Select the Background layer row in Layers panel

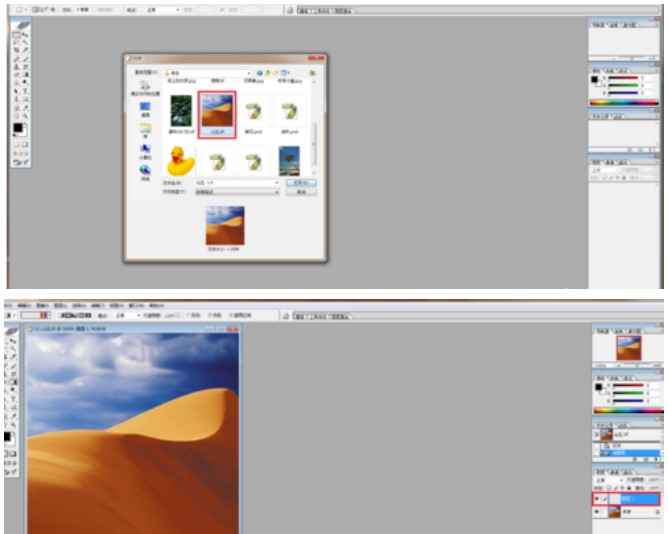626,512
